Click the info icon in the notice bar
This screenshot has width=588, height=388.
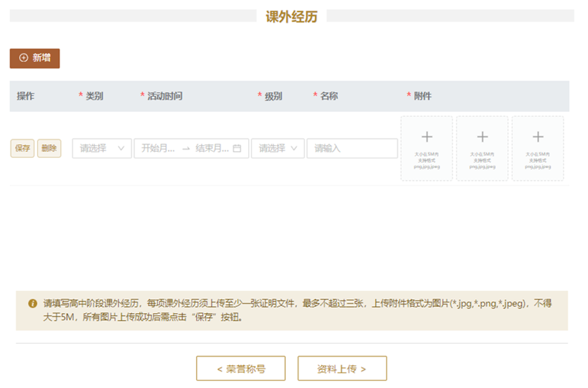[32, 303]
